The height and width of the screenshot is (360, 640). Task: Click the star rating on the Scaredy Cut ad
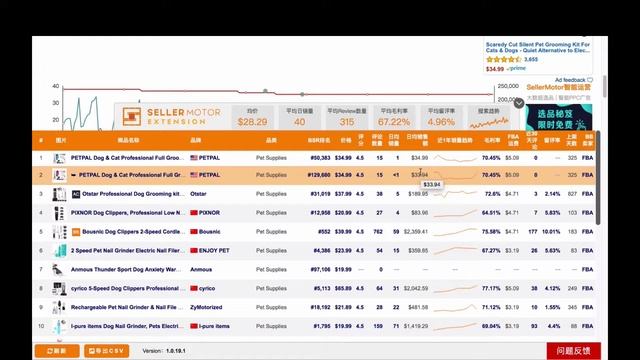[x=504, y=60]
